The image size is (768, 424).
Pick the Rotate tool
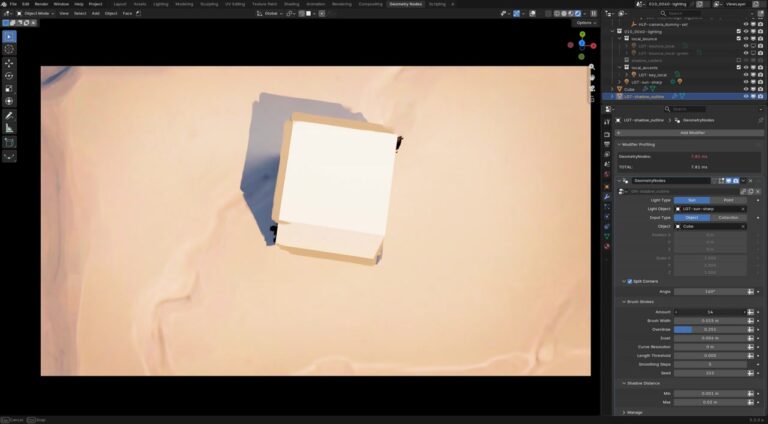9,76
